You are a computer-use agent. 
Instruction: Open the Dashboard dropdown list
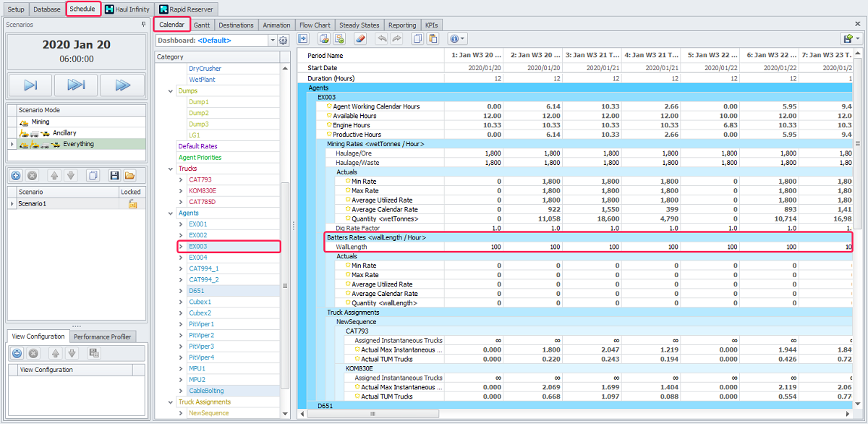pos(271,41)
